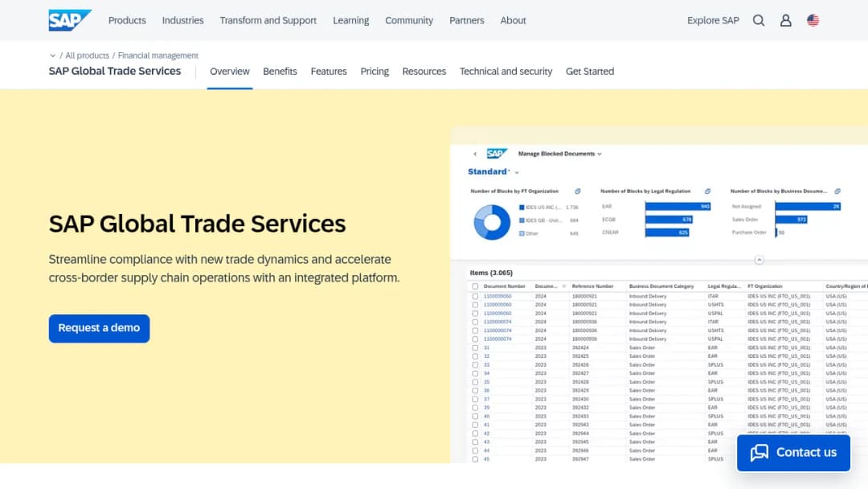The image size is (868, 489).
Task: Check the row checkbox for document 32
Action: pyautogui.click(x=475, y=356)
